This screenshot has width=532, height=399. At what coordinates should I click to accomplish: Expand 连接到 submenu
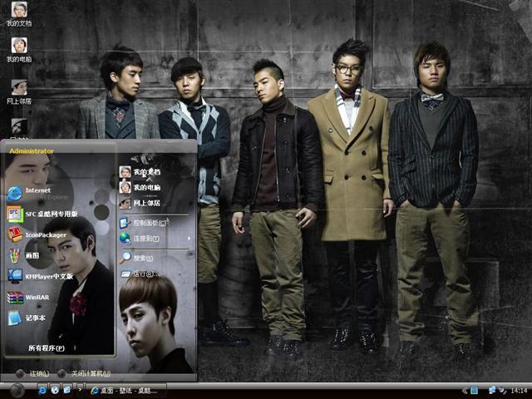(x=155, y=239)
